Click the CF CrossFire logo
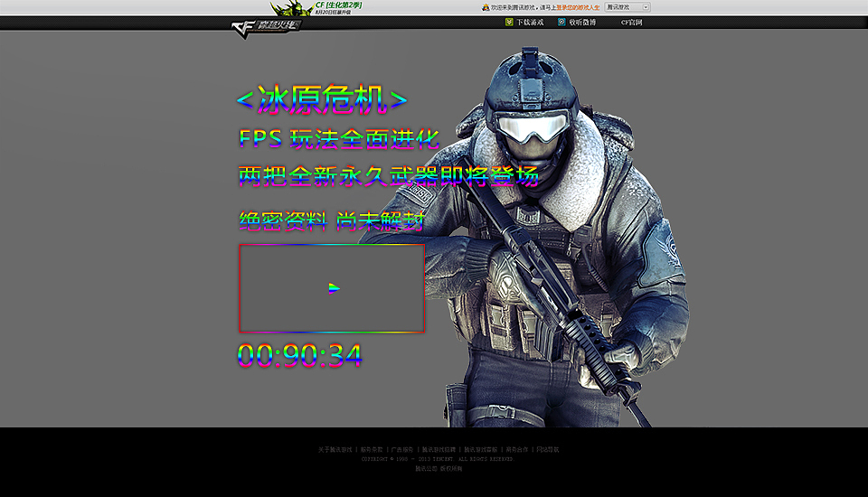Screen dimensions: 868x497 (266, 28)
